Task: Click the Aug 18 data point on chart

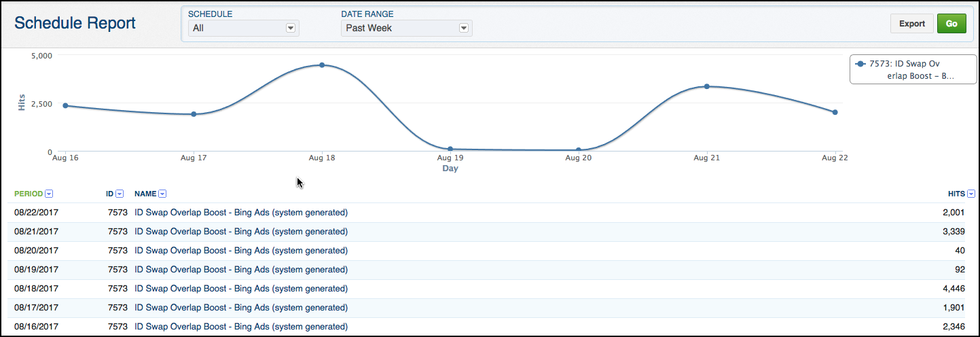Action: coord(322,65)
